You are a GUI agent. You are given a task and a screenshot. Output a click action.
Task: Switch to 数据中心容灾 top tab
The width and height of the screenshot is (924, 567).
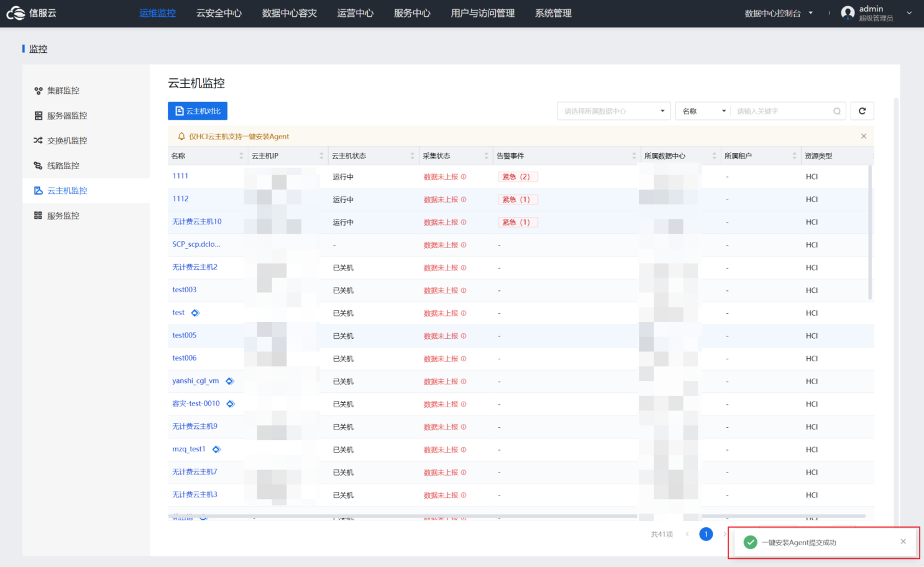pos(290,13)
